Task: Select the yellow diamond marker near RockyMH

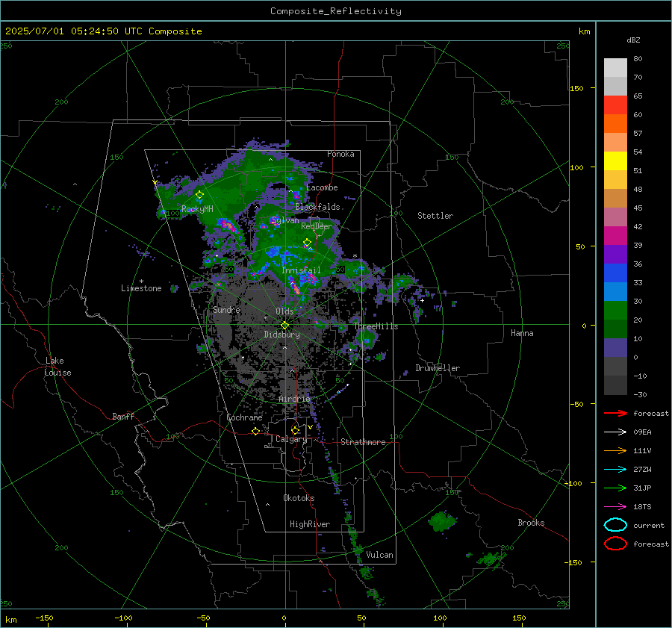Action: click(x=199, y=195)
